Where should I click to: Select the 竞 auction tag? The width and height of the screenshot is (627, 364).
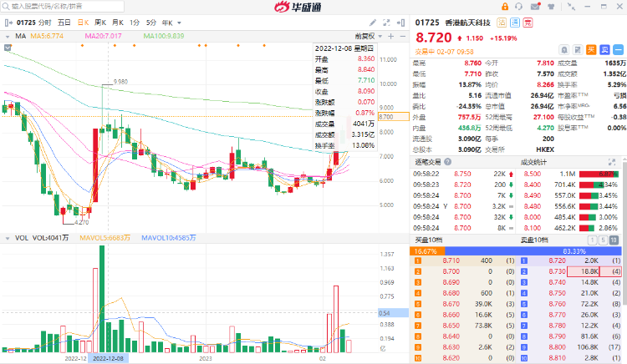528,23
